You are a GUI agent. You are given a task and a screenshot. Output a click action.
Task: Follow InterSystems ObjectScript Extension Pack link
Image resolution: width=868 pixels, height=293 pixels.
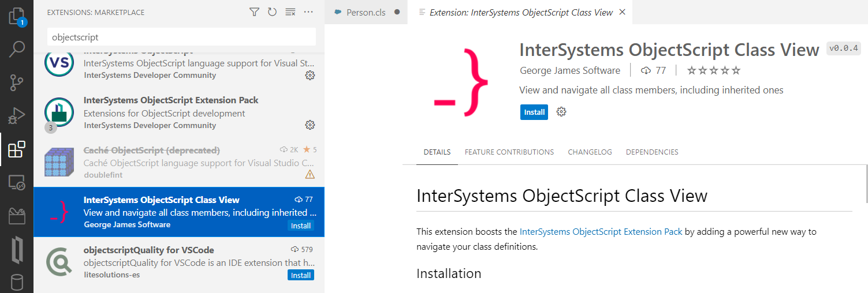(x=601, y=231)
